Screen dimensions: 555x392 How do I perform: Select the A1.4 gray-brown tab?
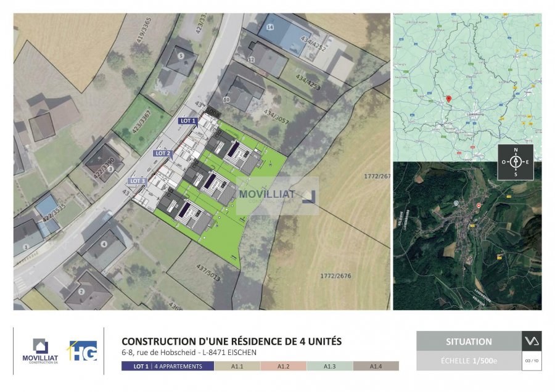(376, 366)
